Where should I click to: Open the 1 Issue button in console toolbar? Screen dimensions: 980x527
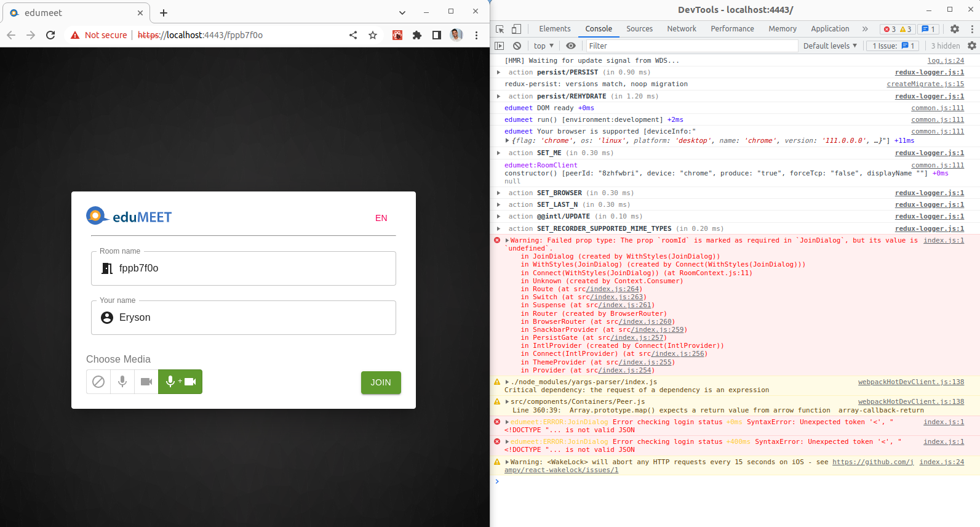pyautogui.click(x=893, y=46)
